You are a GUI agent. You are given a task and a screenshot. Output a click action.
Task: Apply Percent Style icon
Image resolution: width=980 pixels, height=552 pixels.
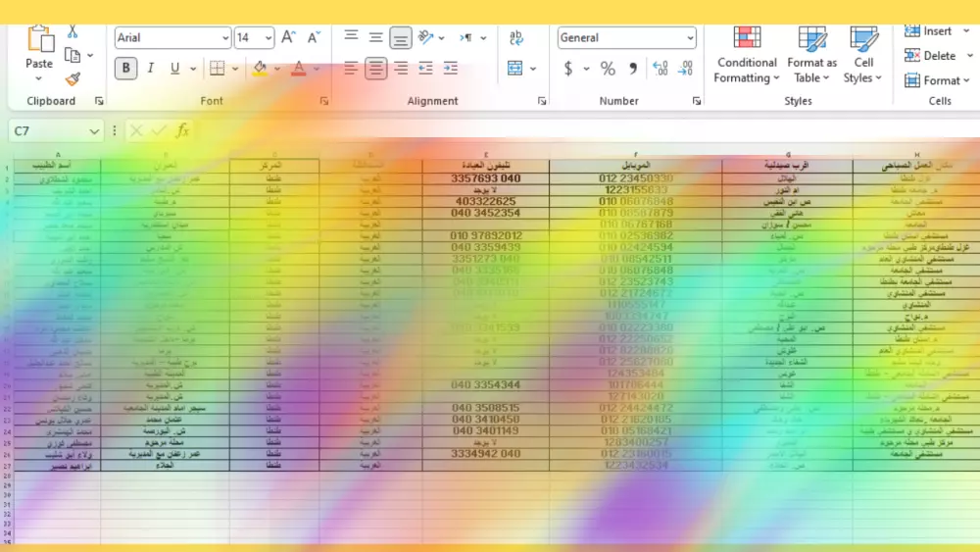click(608, 68)
